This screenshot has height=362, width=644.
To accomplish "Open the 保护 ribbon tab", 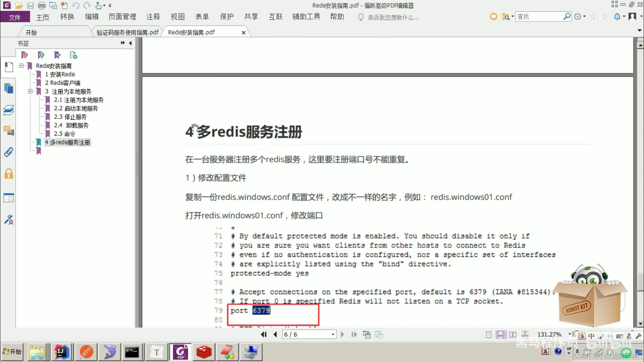I will coord(227,17).
